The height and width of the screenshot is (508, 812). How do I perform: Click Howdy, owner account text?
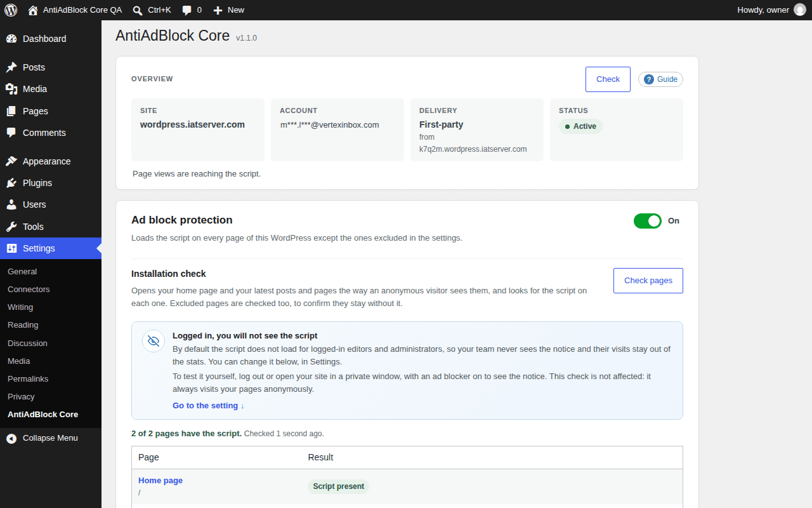tap(763, 10)
